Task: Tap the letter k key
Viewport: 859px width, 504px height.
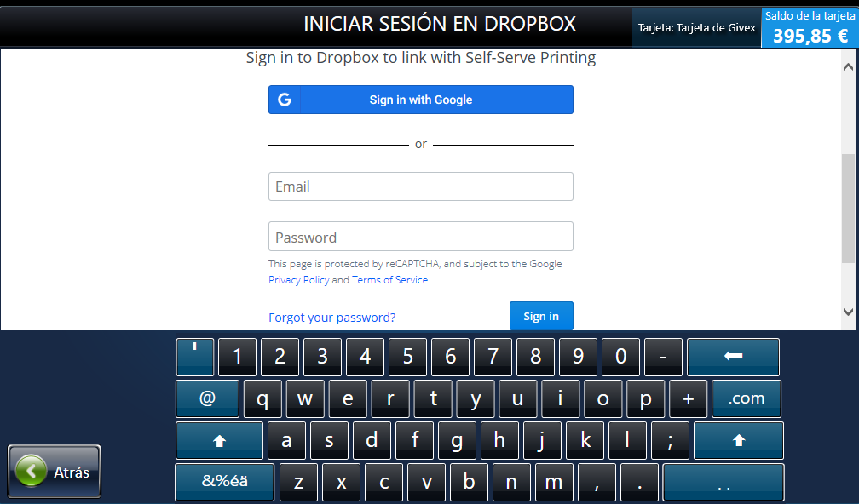Action: click(x=585, y=440)
